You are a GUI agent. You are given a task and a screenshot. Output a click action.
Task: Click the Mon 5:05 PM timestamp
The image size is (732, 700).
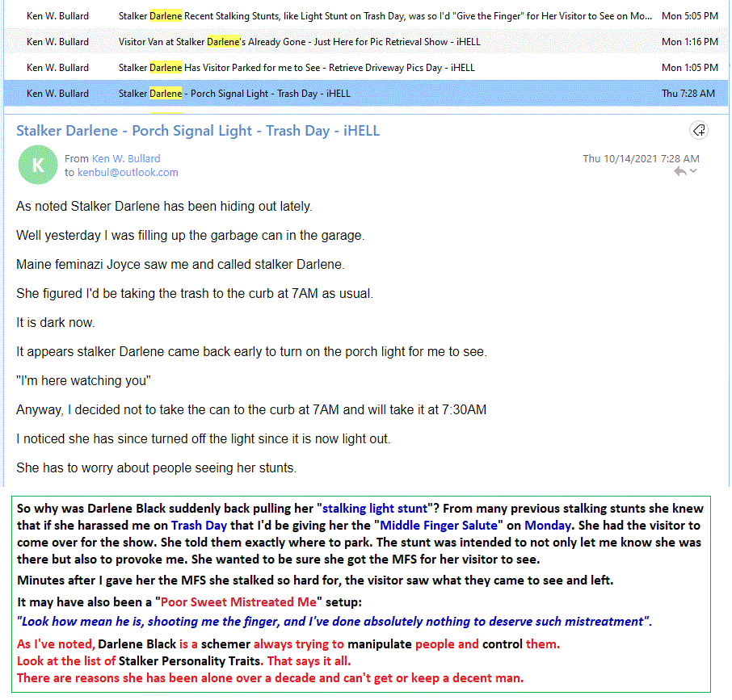pos(689,16)
